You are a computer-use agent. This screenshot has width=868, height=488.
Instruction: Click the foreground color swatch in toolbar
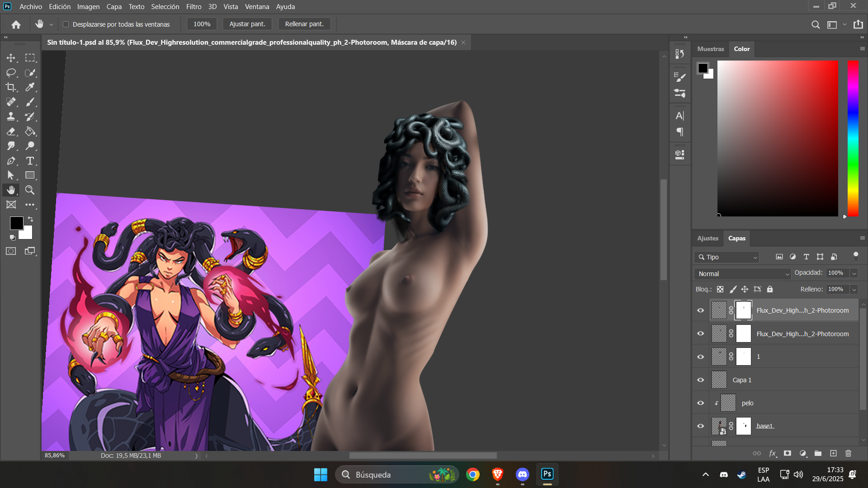17,223
